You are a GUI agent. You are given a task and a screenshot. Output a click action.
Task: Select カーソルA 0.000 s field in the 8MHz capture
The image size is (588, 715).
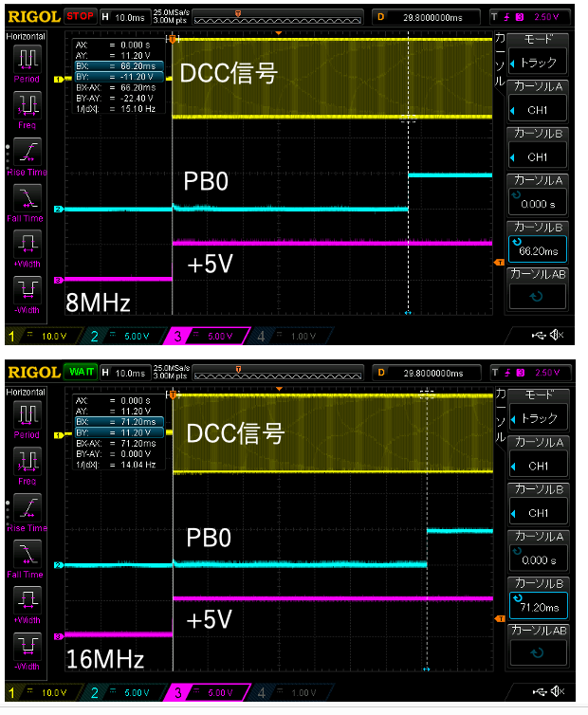[538, 202]
